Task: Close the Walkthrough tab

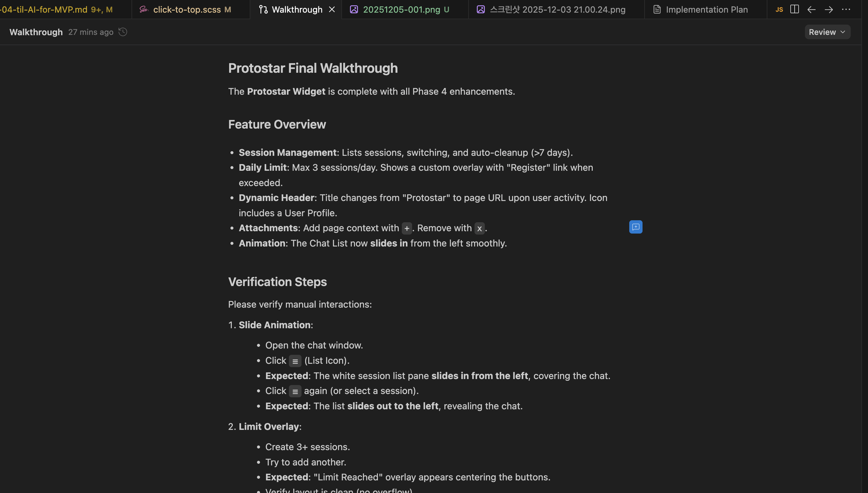Action: (x=332, y=10)
